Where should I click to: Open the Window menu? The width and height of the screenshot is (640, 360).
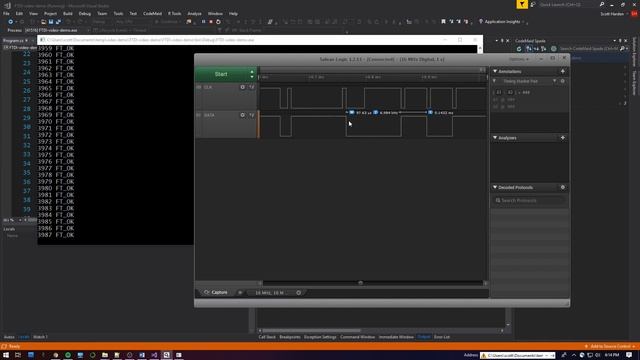pos(215,14)
